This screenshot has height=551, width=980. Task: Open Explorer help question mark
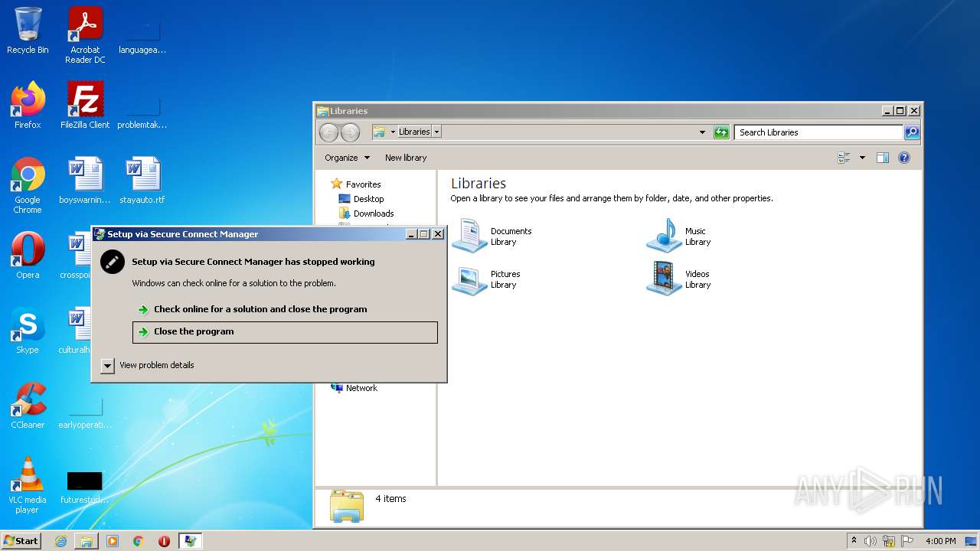[x=904, y=158]
